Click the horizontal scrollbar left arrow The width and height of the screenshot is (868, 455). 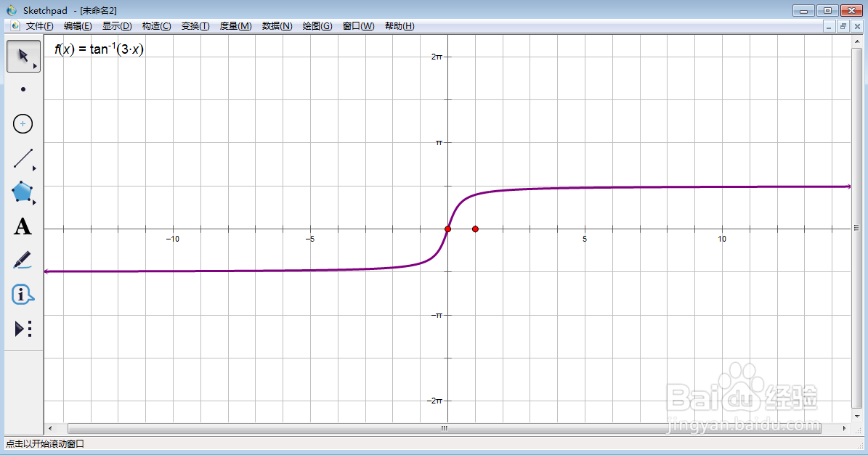click(49, 429)
